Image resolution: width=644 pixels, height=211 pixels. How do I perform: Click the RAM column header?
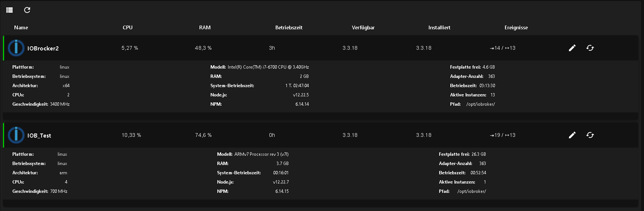coord(205,27)
